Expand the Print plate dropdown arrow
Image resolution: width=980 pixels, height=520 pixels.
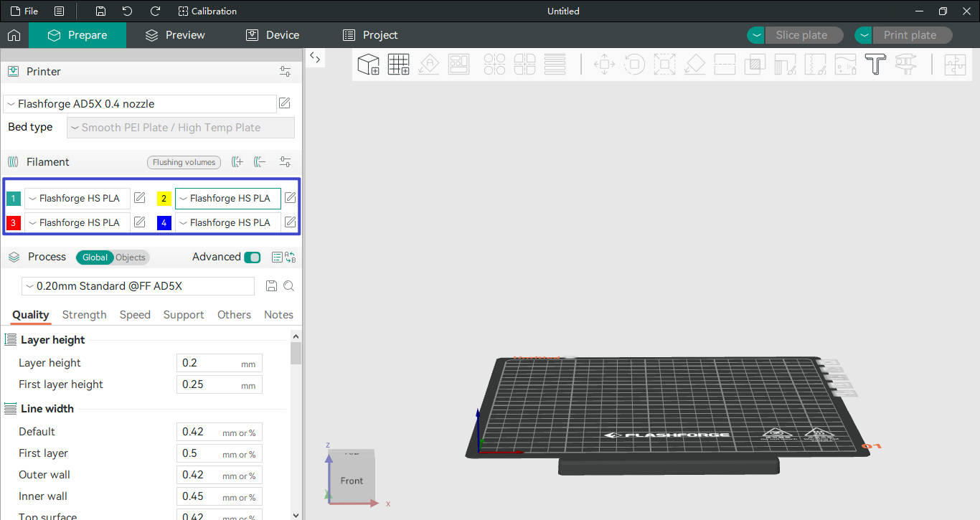click(864, 35)
